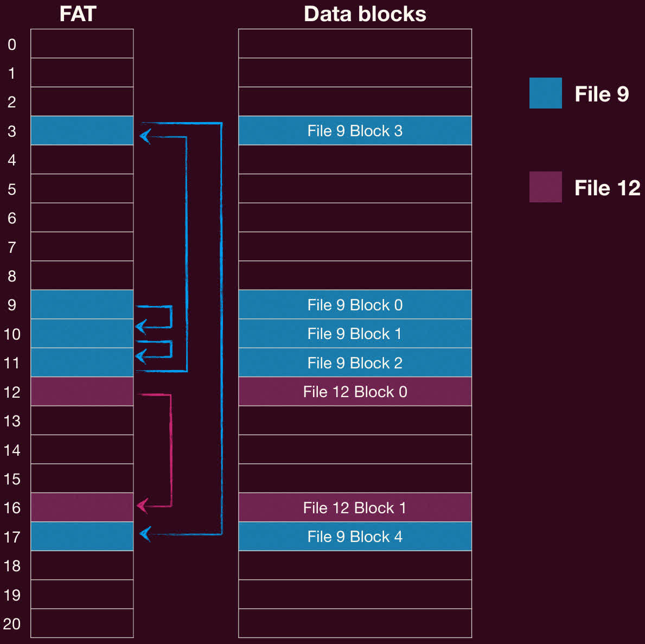Click the empty FAT cell at index 0
Viewport: 645px width, 644px height.
click(82, 44)
